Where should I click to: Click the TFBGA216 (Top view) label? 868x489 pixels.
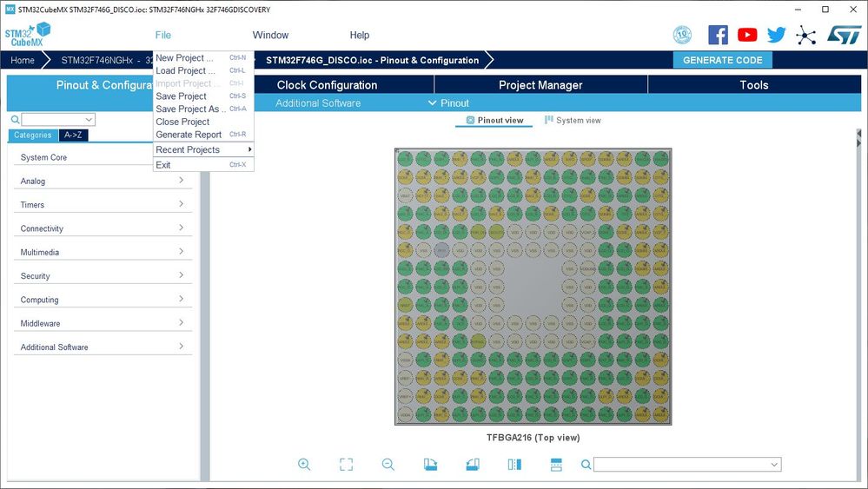[x=533, y=437]
